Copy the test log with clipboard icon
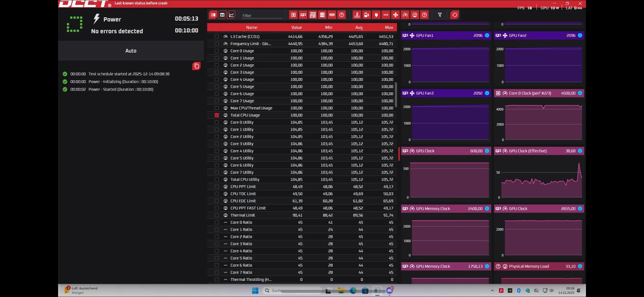 coord(196,66)
